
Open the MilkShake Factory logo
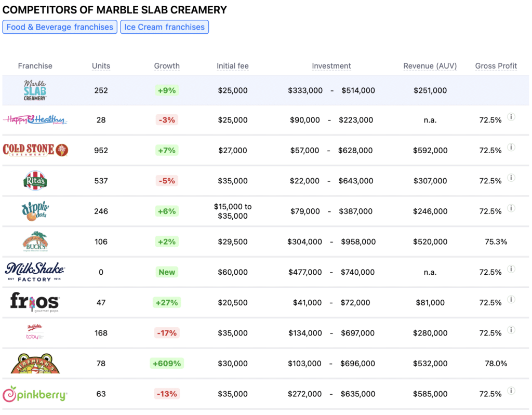click(35, 272)
